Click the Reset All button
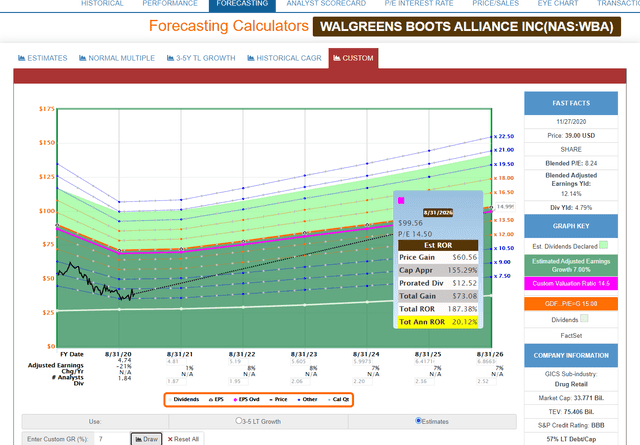This screenshot has width=640, height=445. coord(183,439)
